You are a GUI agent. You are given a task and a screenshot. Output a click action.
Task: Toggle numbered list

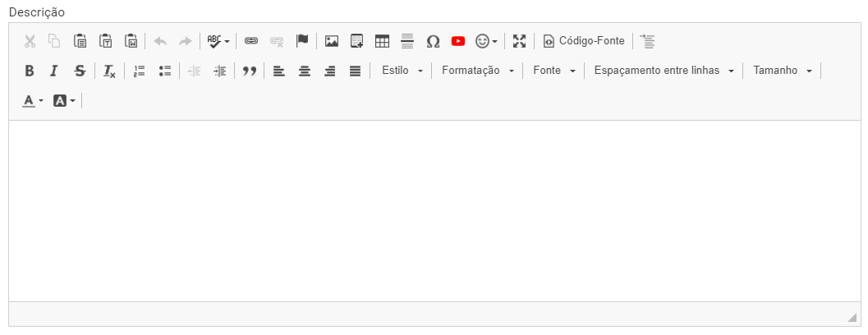click(140, 71)
